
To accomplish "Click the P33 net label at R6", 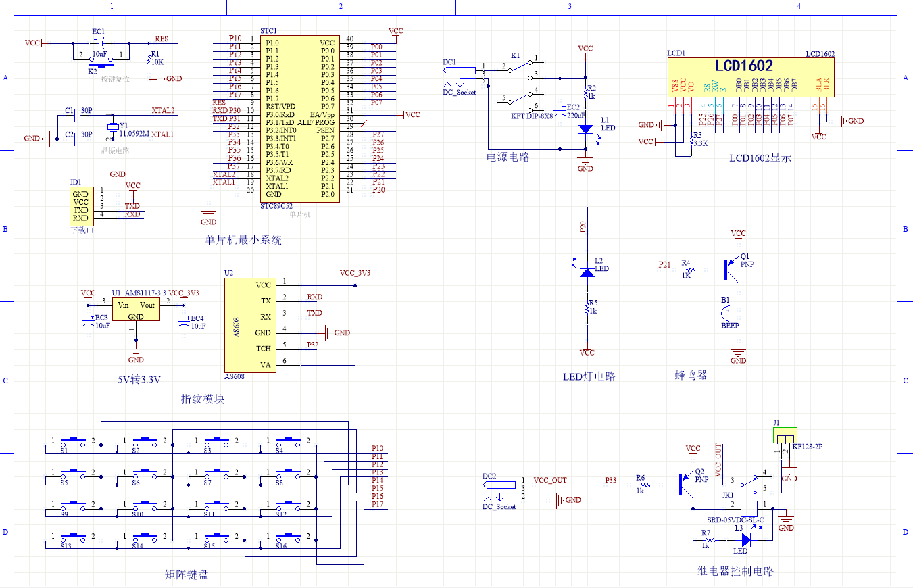I will [611, 481].
